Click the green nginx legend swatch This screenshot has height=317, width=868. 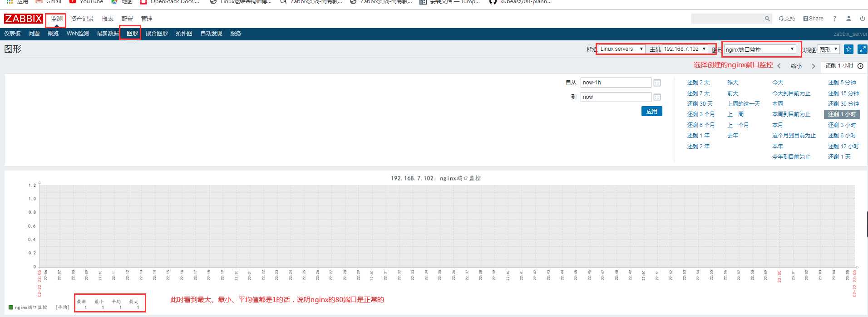(x=11, y=307)
